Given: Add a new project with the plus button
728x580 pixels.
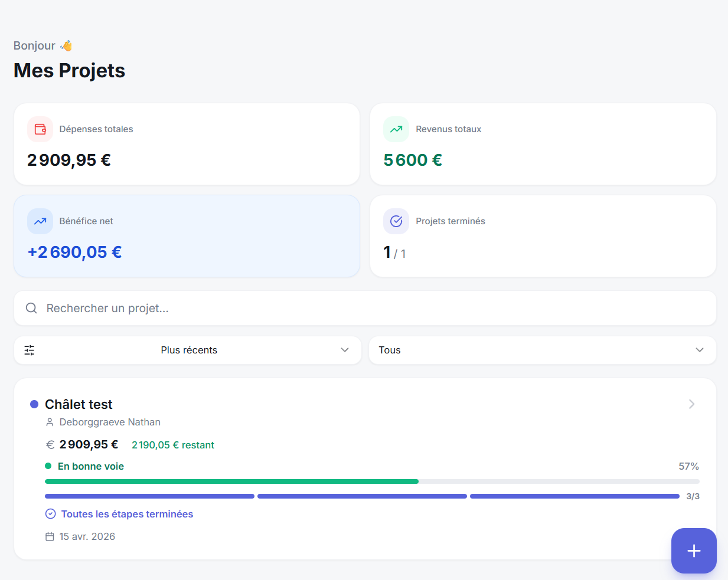Looking at the screenshot, I should (x=694, y=550).
